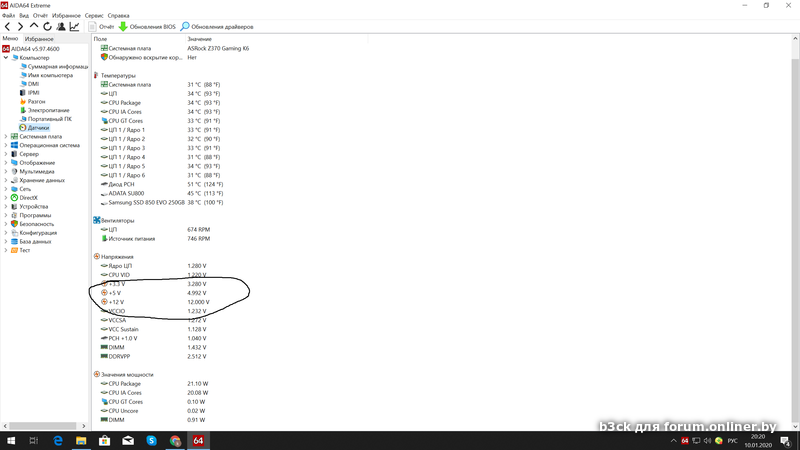This screenshot has height=450, width=800.
Task: Open Skype from the taskbar
Action: tap(152, 441)
